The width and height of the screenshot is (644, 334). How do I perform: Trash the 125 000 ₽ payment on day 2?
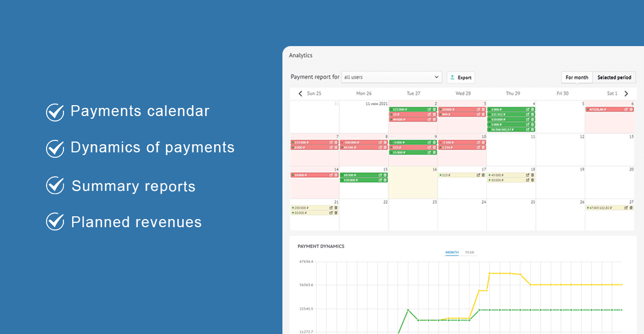click(x=434, y=110)
